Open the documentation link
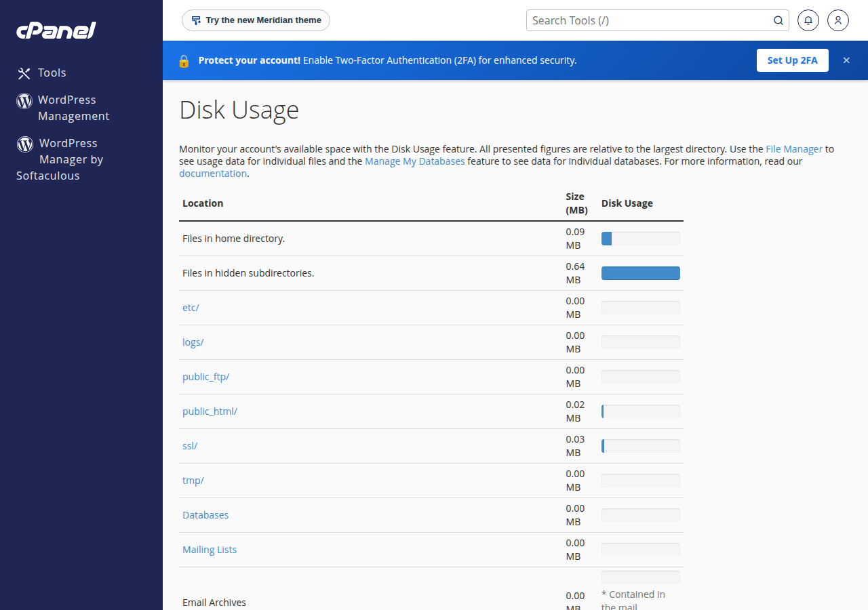 213,174
